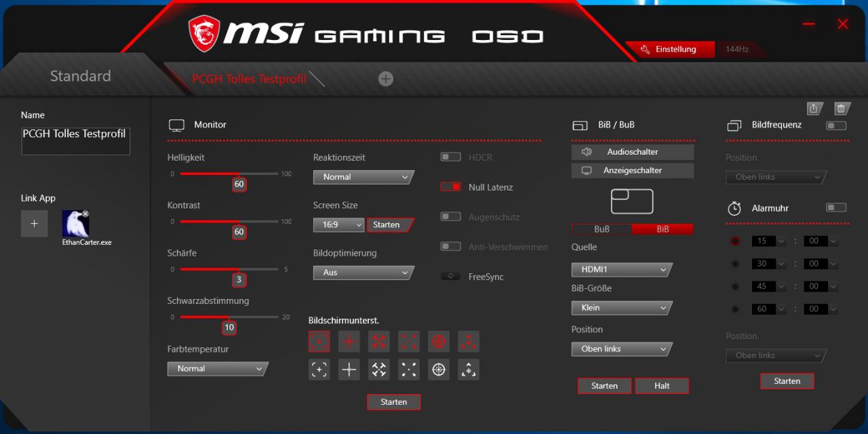Image resolution: width=868 pixels, height=434 pixels.
Task: Click Starten under the Alarmuhr section
Action: (x=787, y=381)
